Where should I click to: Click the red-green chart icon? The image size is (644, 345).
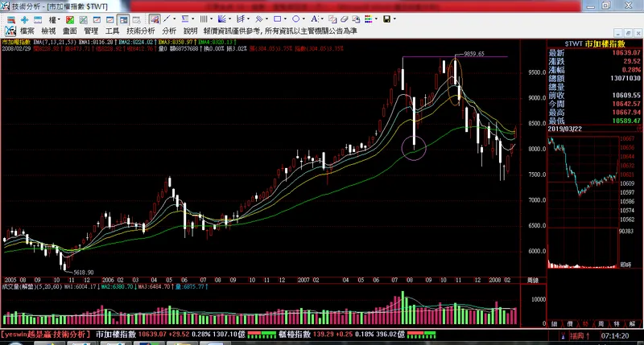(70, 19)
